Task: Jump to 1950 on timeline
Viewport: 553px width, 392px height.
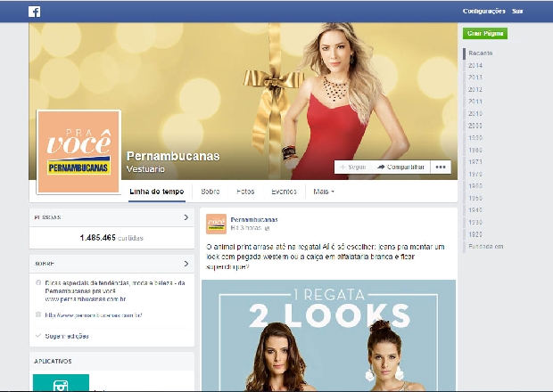Action: point(475,198)
